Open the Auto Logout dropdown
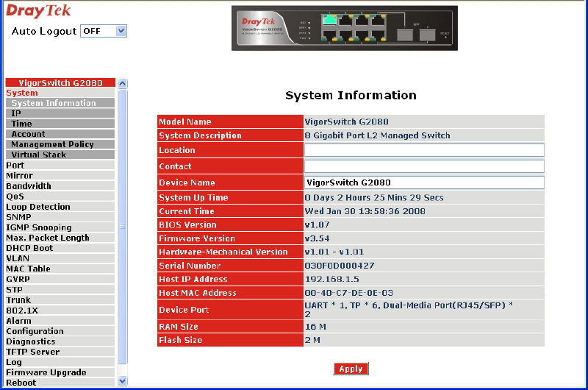 104,31
